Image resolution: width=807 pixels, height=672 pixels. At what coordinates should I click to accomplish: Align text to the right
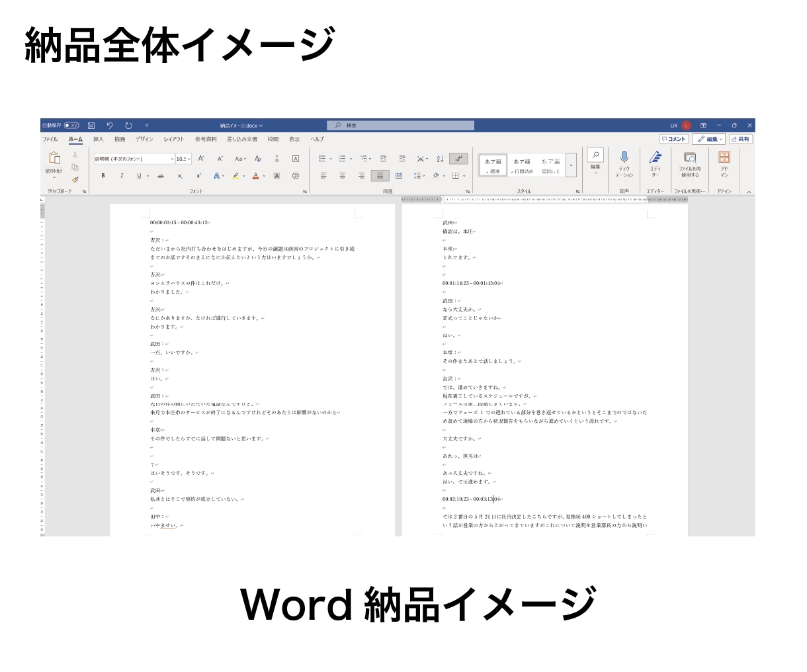point(361,176)
